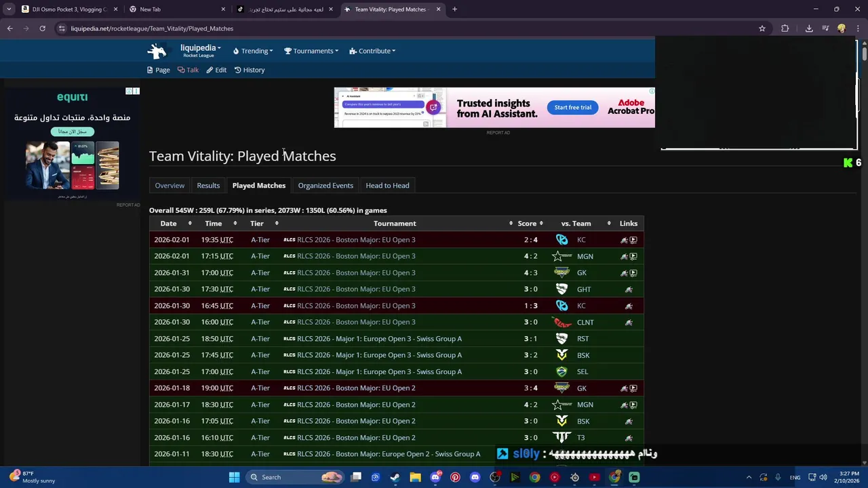Open SEL Brazil-flag team logo
The image size is (868, 488).
coord(561,372)
